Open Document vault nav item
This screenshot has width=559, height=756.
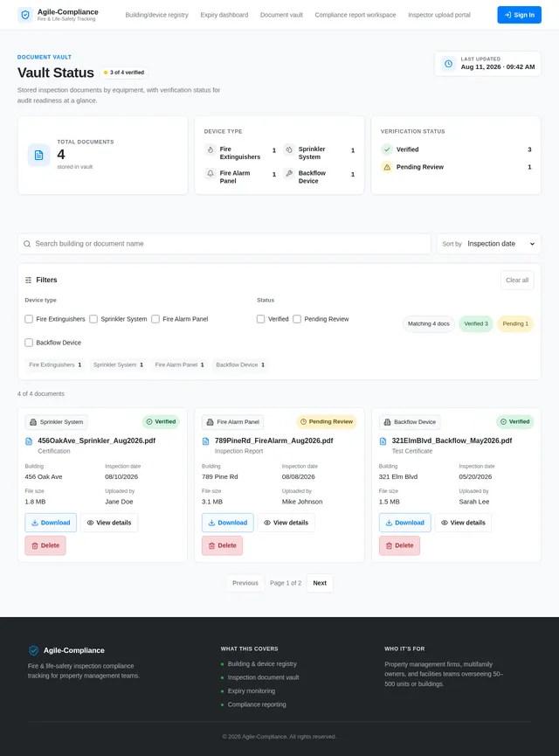pos(281,15)
